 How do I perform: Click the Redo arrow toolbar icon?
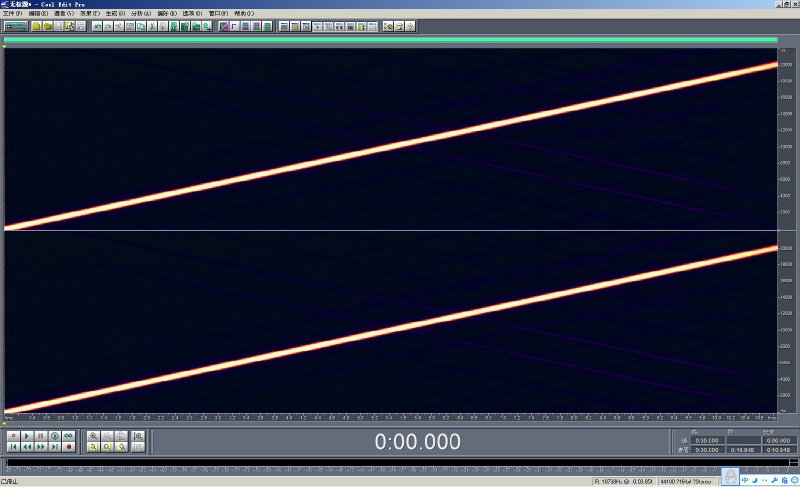coord(108,26)
